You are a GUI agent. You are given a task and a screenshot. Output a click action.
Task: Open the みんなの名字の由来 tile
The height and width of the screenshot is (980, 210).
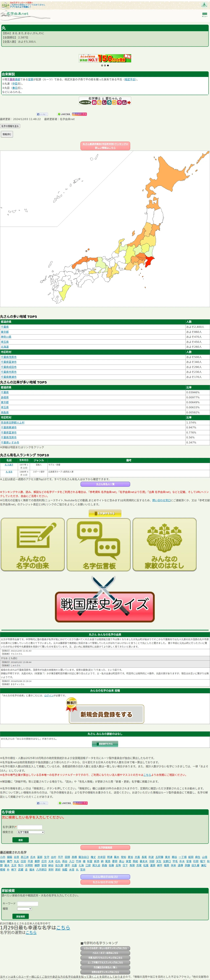pos(33,544)
